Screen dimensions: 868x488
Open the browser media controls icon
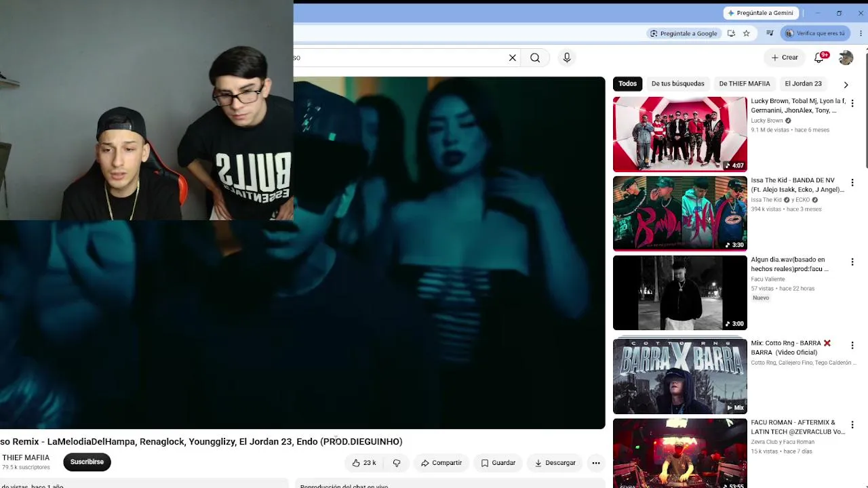coord(770,33)
